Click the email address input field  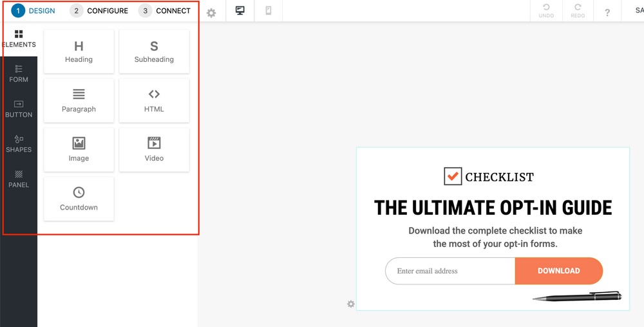[x=450, y=271]
